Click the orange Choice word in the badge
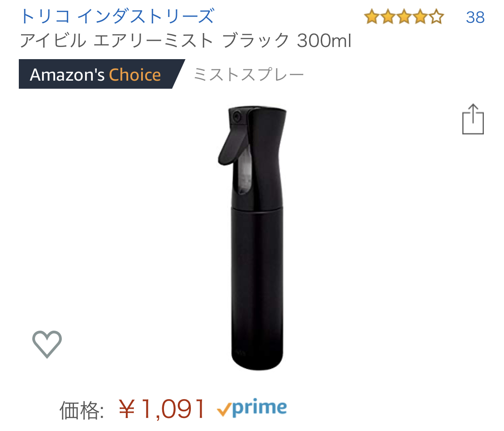The width and height of the screenshot is (504, 431). click(135, 74)
